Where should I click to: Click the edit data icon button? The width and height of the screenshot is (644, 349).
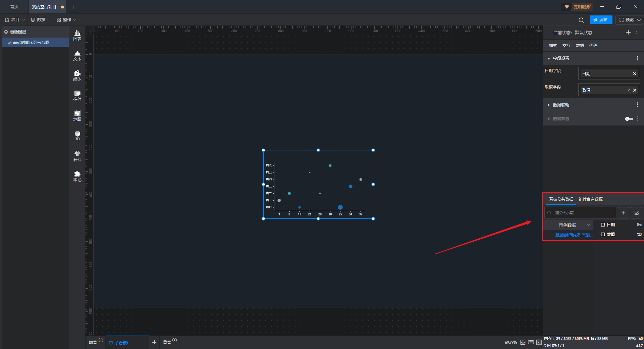pos(637,213)
